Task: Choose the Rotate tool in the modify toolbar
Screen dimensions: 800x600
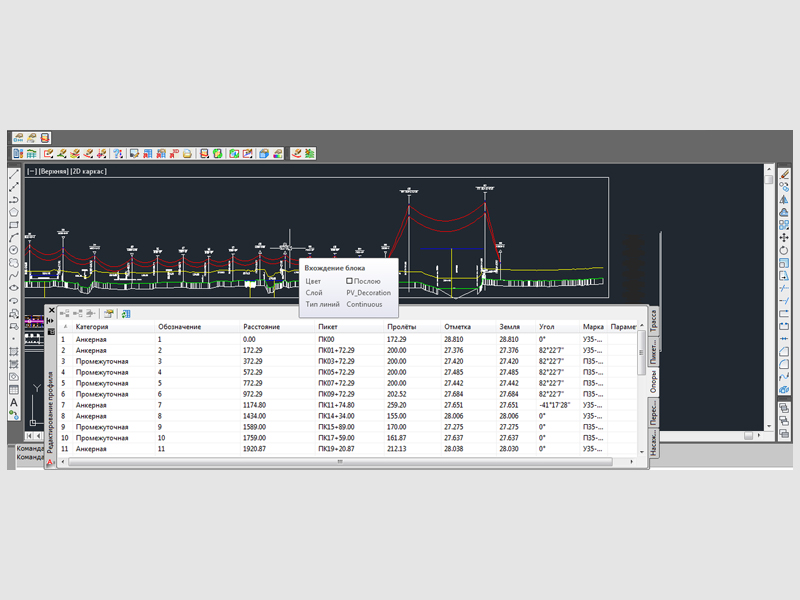Action: 785,251
